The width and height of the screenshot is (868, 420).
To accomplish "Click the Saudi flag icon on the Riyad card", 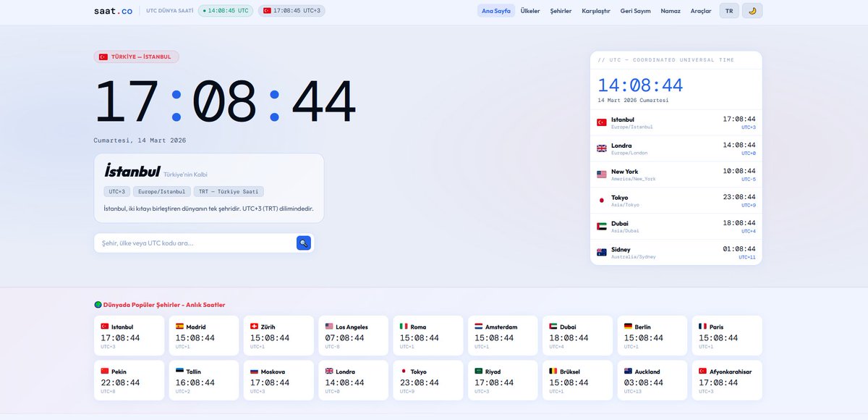I will pyautogui.click(x=478, y=371).
